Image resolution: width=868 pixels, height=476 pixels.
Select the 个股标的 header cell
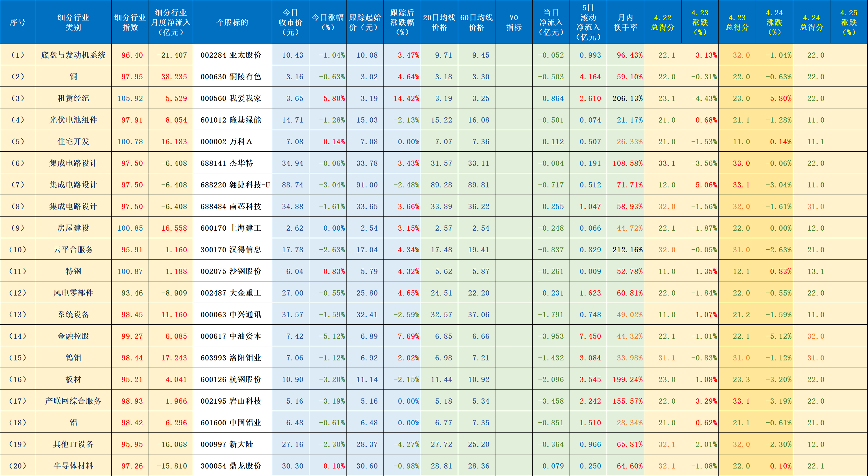click(x=232, y=22)
